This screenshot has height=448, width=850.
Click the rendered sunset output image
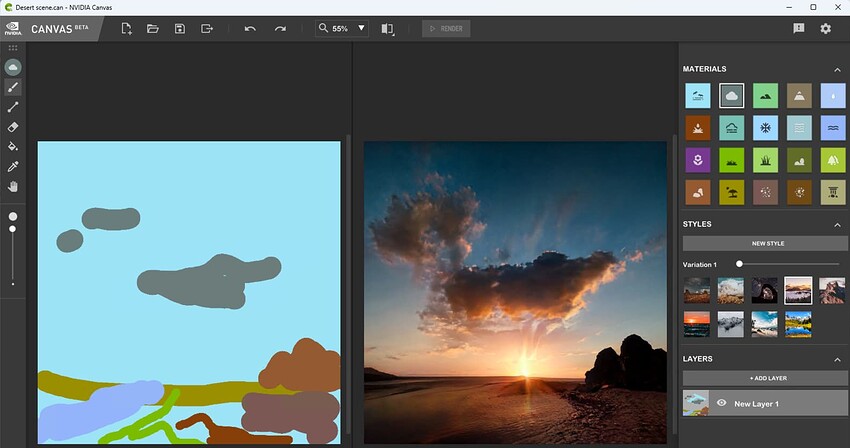click(515, 292)
